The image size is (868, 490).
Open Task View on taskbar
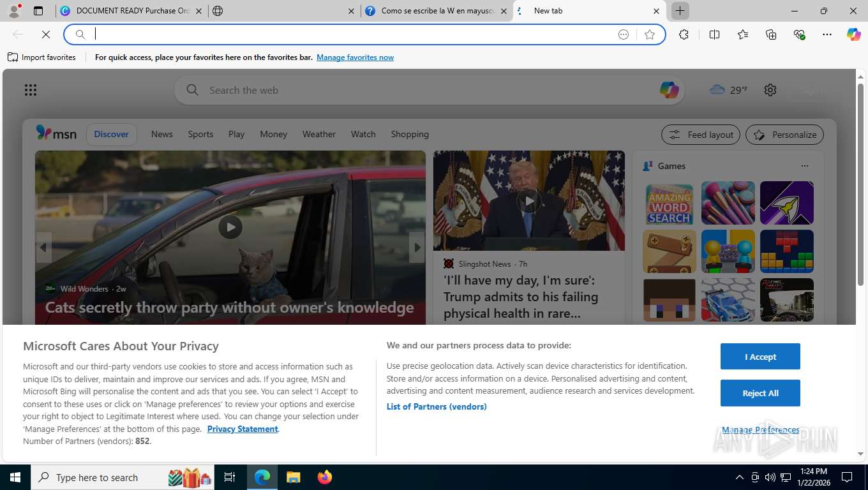point(230,477)
